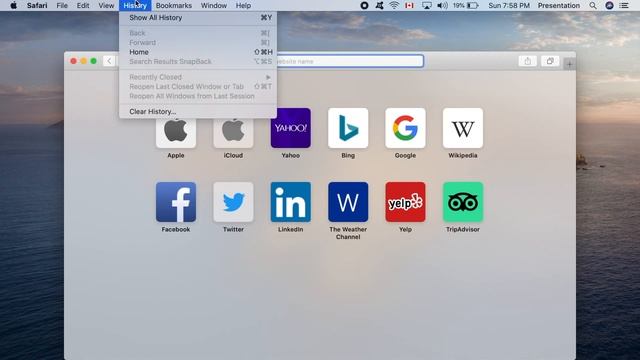640x360 pixels.
Task: Close the History menu via its title
Action: coord(135,6)
